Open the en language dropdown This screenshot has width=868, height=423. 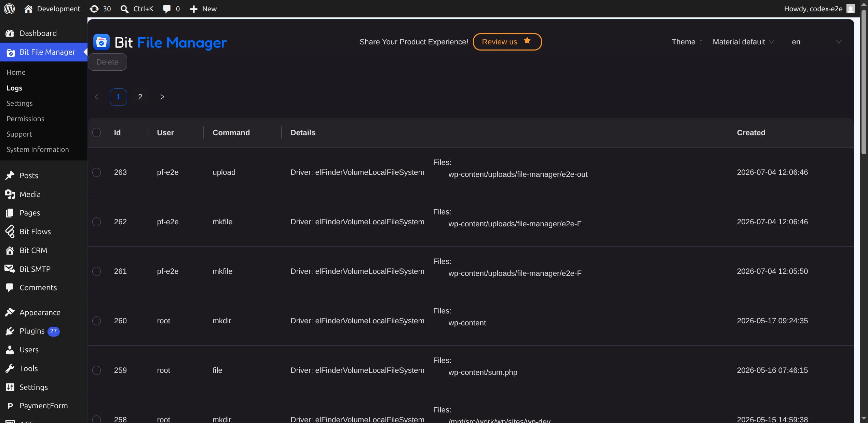click(816, 42)
